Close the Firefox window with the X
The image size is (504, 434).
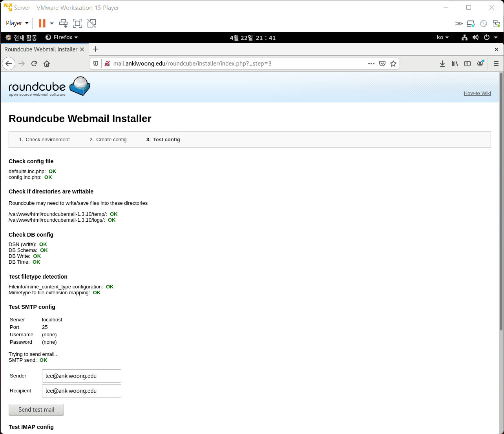tap(497, 49)
